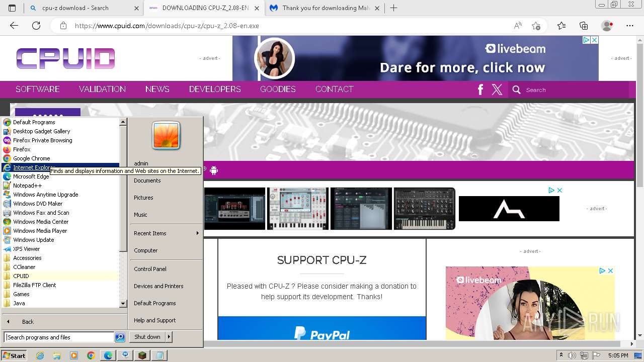This screenshot has width=644, height=362.
Task: Open Internet Explorer from taskbar
Action: click(x=40, y=355)
